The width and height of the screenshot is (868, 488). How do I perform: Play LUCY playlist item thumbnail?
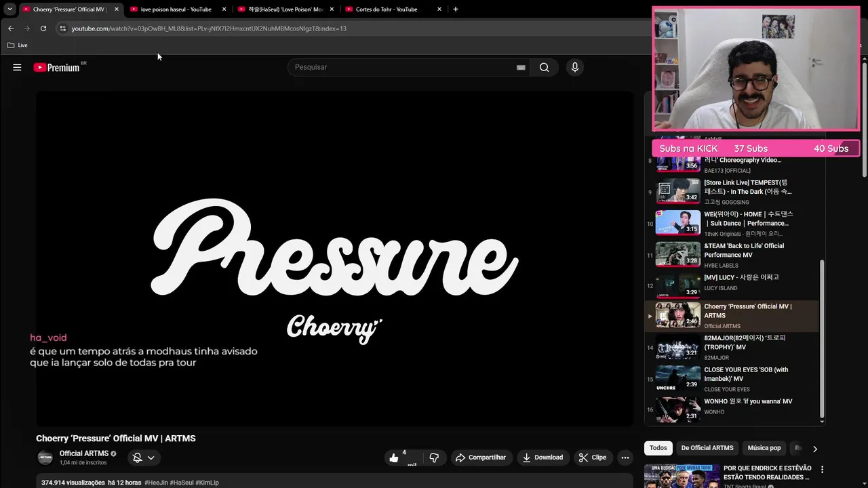[678, 286]
